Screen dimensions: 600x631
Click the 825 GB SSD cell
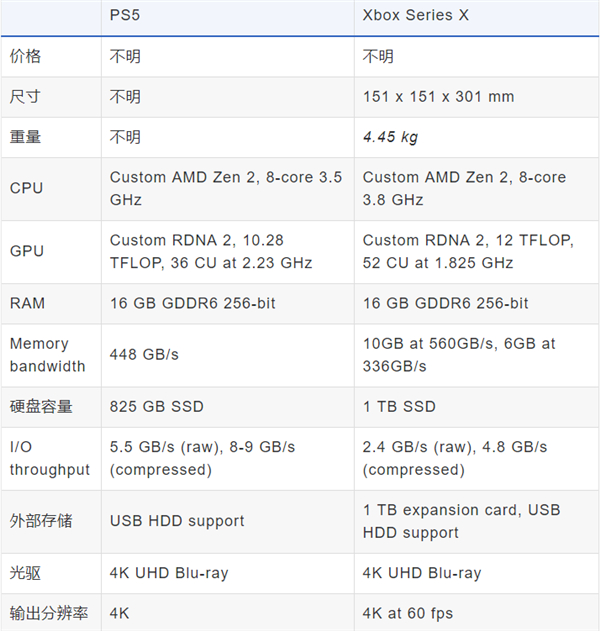pyautogui.click(x=156, y=406)
